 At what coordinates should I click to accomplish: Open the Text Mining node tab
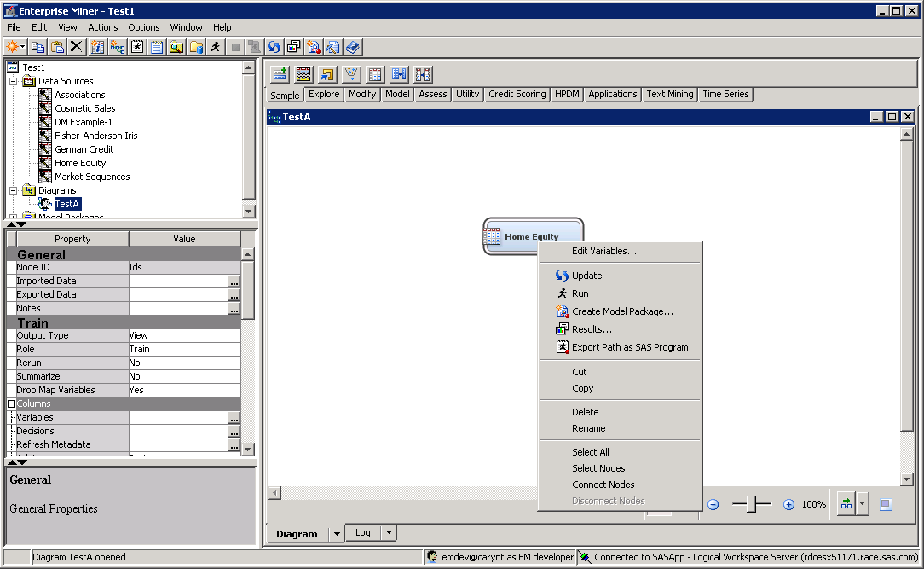pos(669,94)
